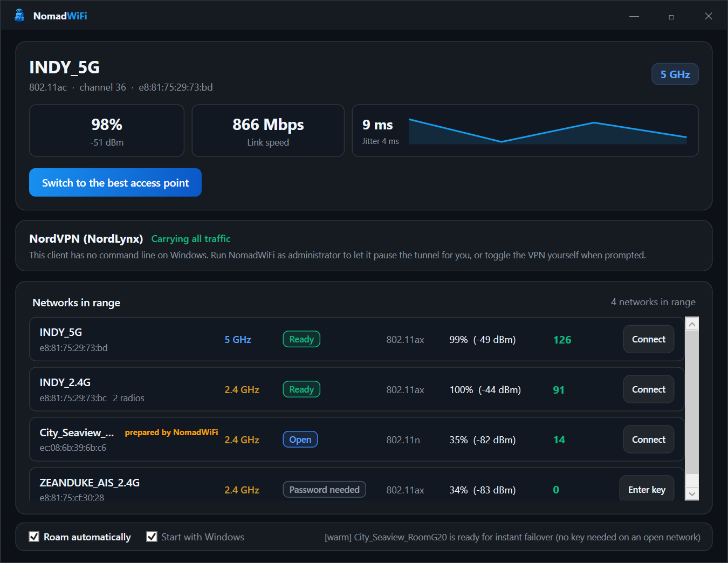
Task: Click the Open badge on City_Seaview row
Action: click(300, 440)
